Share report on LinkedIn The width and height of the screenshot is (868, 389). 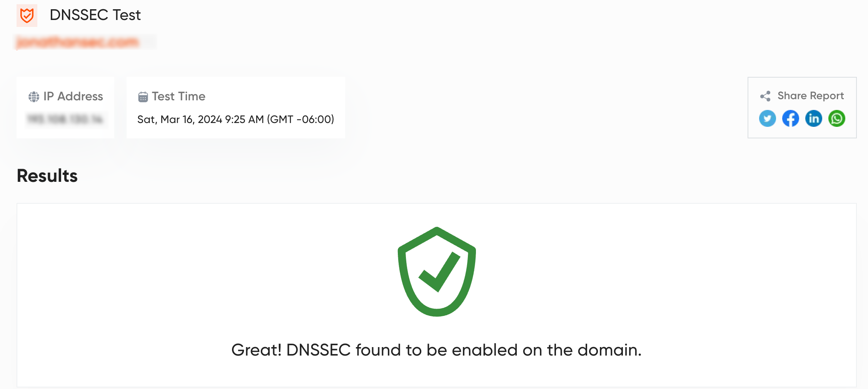coord(813,118)
